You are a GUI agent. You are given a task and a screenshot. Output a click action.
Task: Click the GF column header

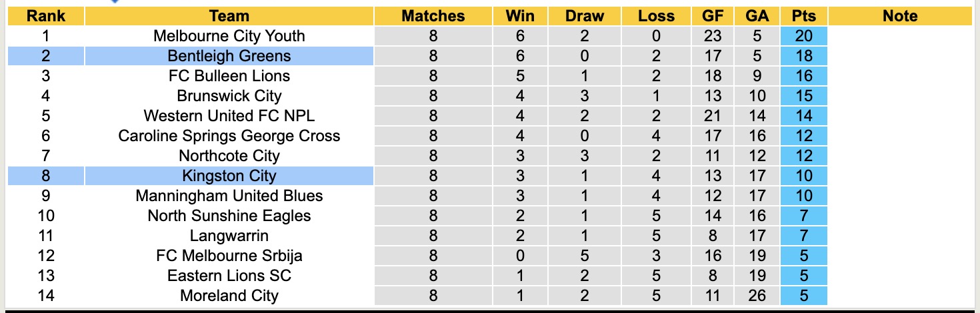tap(713, 16)
